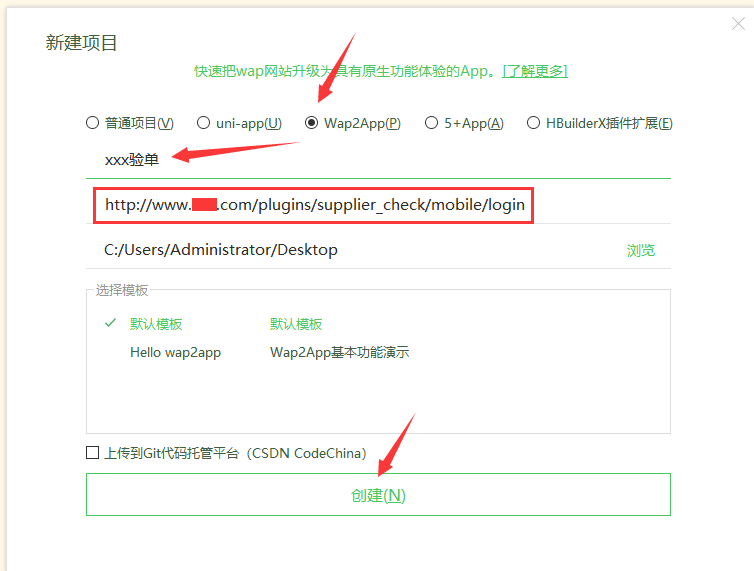Select the 5+App radio option
754x571 pixels.
432,123
